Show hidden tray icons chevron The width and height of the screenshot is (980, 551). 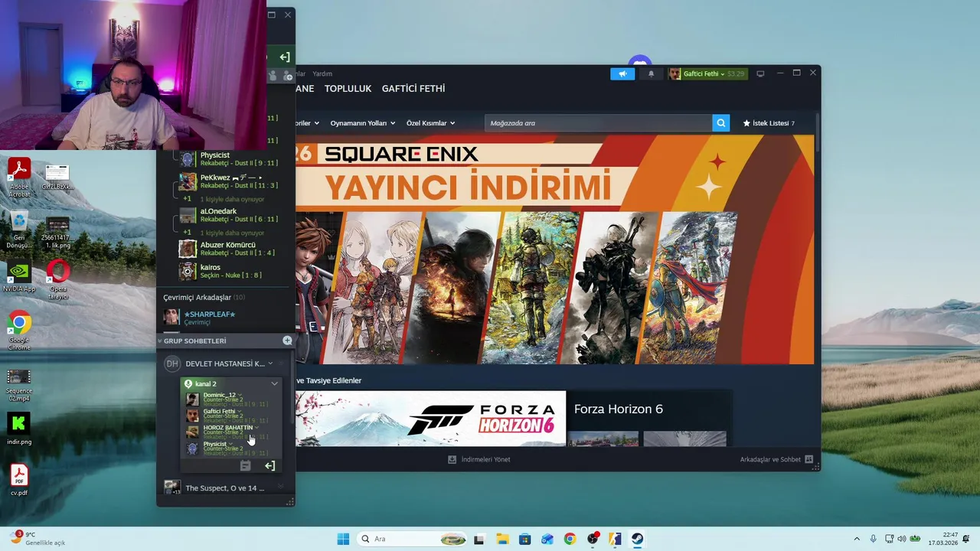(x=857, y=539)
